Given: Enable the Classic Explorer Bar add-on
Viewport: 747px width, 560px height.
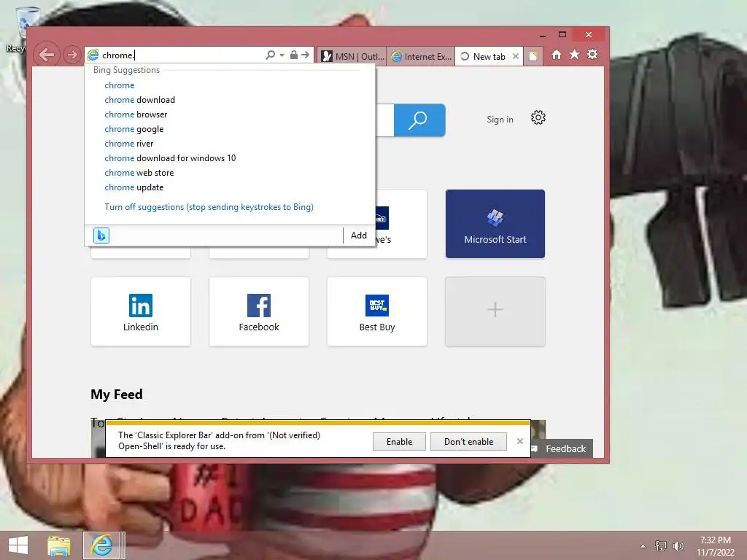Looking at the screenshot, I should click(399, 441).
